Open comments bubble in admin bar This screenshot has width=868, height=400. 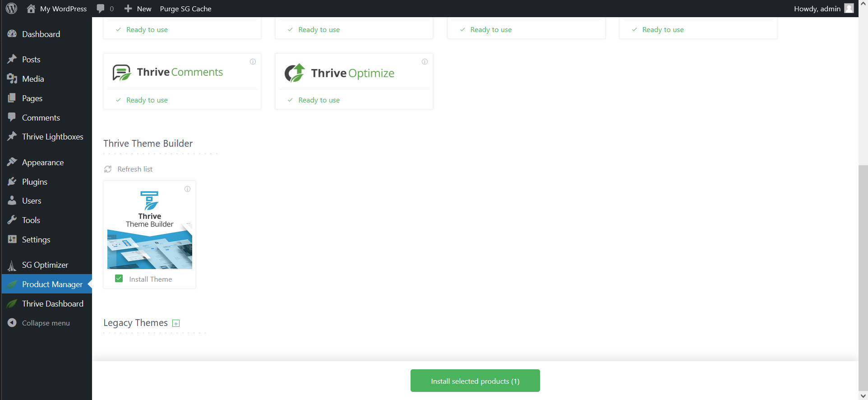(101, 9)
